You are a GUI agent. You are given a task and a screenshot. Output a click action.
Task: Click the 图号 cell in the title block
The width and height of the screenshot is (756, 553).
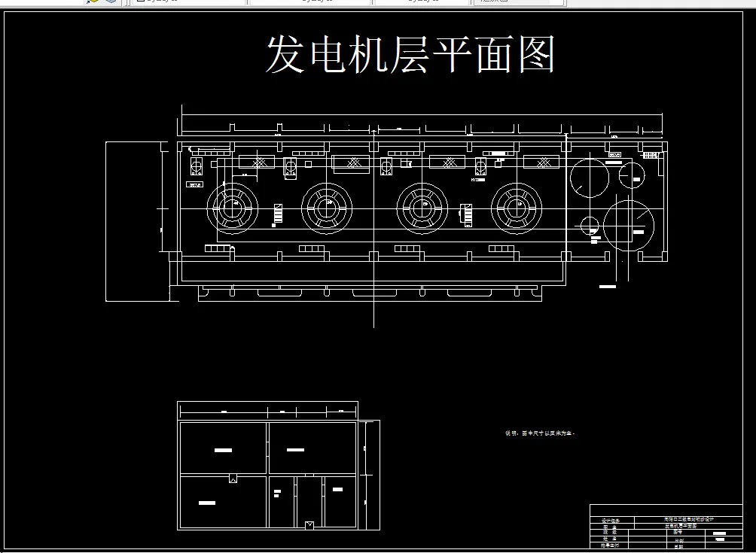[x=676, y=532]
